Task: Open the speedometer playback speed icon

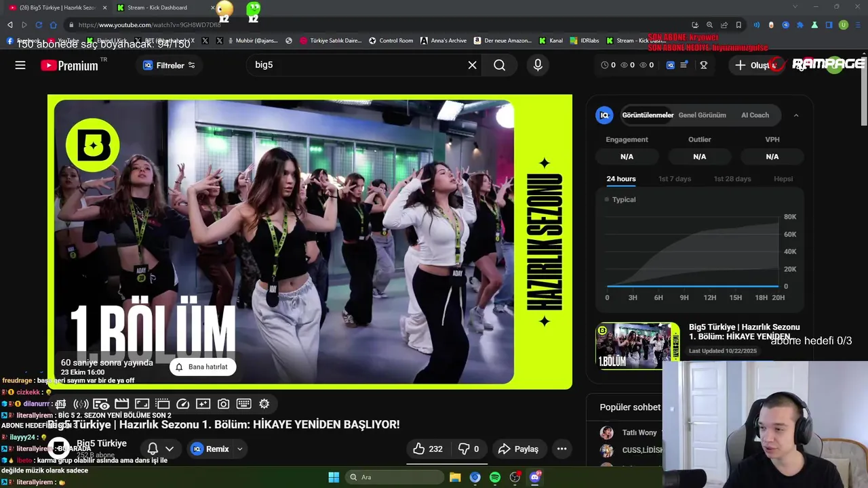Action: [182, 404]
